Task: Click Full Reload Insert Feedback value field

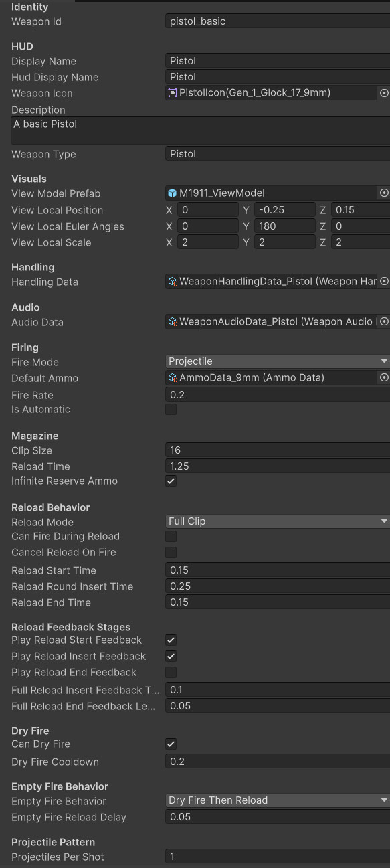Action: point(278,690)
